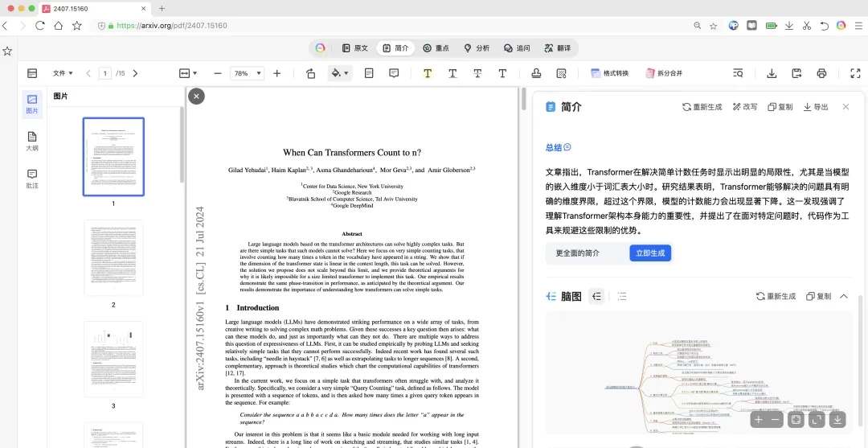Select the plain text insert tool
This screenshot has width=868, height=448.
502,73
